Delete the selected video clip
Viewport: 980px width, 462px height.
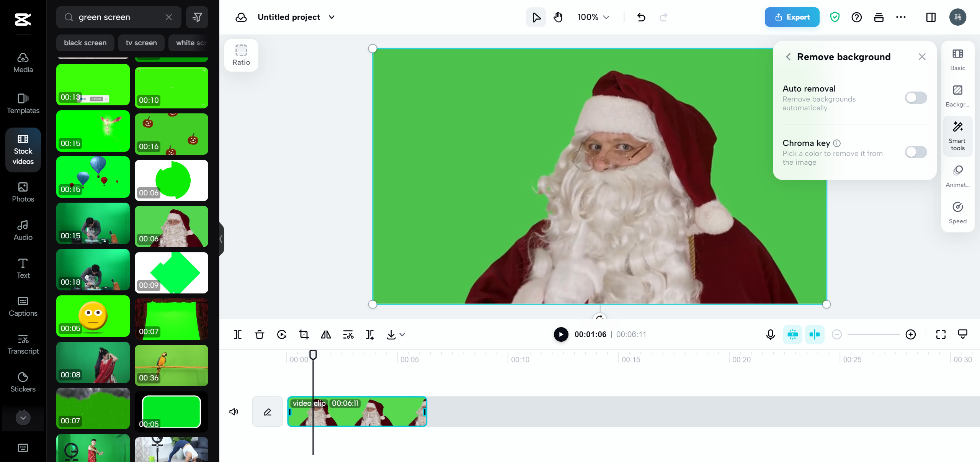260,334
